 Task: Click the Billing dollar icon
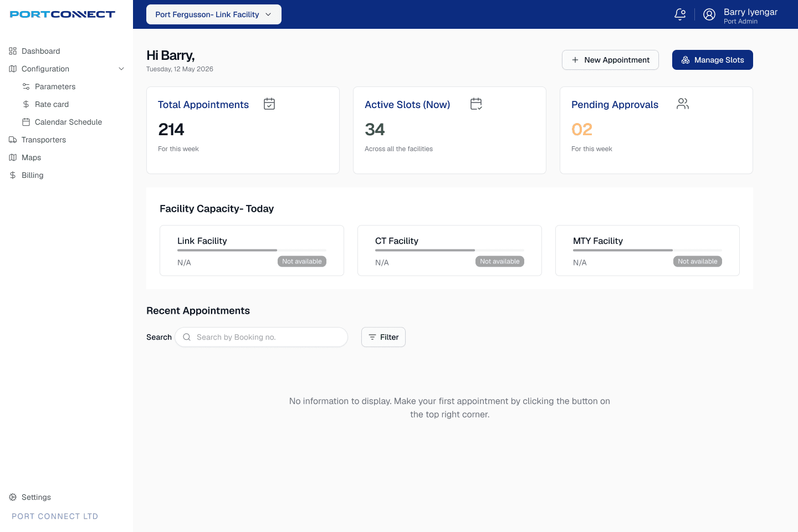(x=13, y=175)
